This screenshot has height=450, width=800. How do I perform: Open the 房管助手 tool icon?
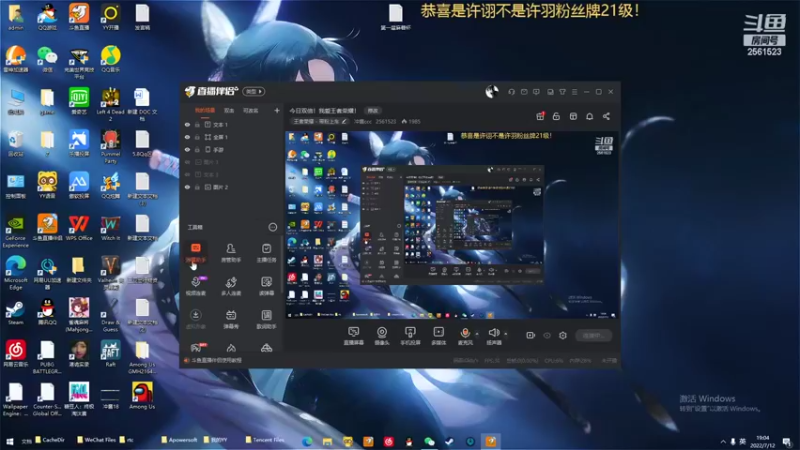pyautogui.click(x=231, y=252)
